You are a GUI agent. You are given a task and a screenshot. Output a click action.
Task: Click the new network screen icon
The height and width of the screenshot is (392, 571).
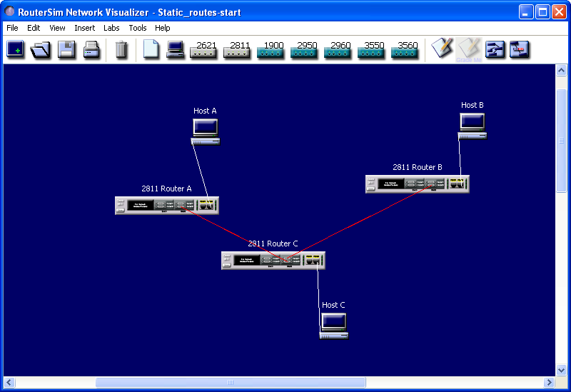(15, 49)
